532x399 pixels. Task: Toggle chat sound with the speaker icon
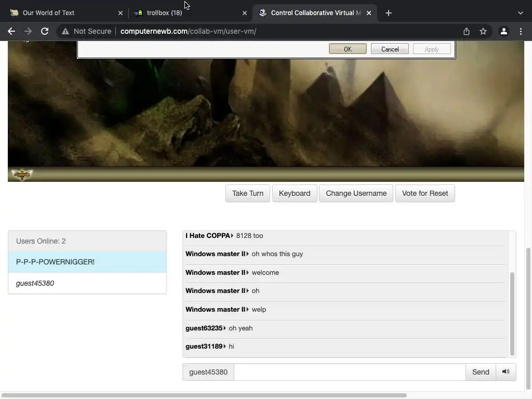[x=506, y=372]
